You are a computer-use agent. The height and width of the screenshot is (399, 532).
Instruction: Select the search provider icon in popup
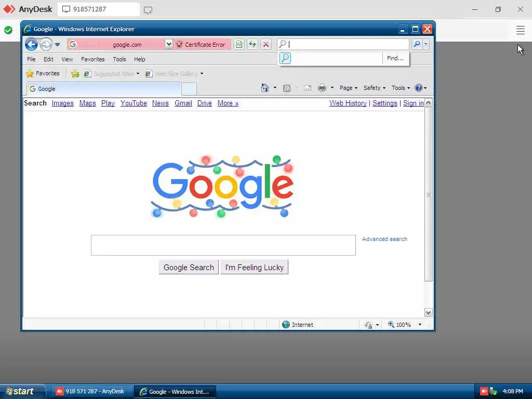pyautogui.click(x=285, y=58)
